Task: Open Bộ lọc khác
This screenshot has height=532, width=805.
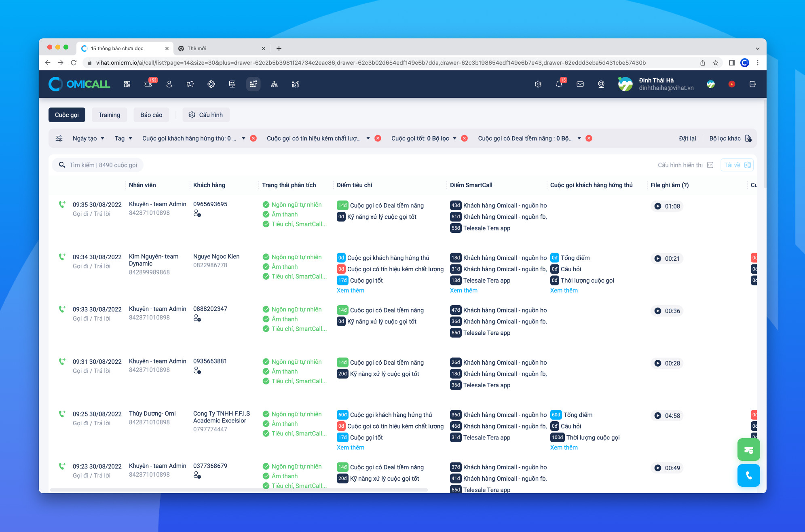Action: [730, 138]
